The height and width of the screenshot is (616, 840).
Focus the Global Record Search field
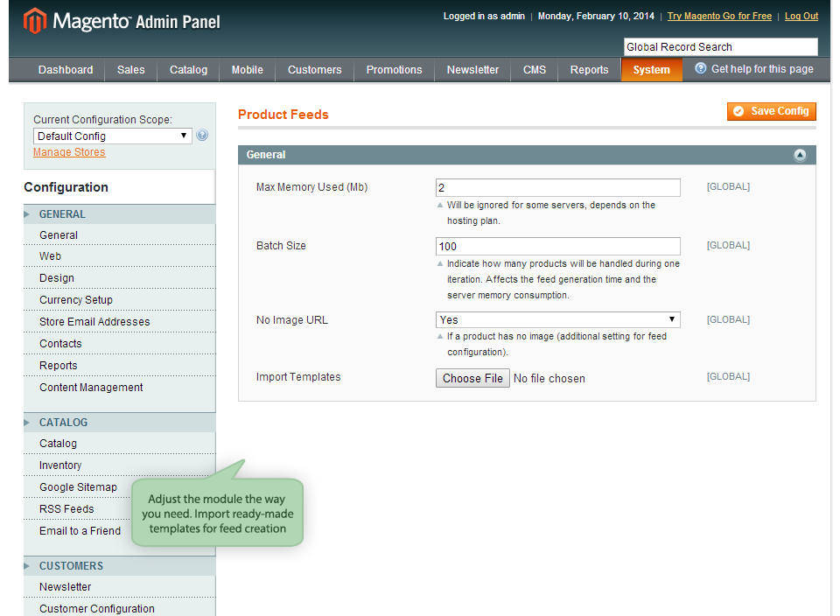(720, 47)
